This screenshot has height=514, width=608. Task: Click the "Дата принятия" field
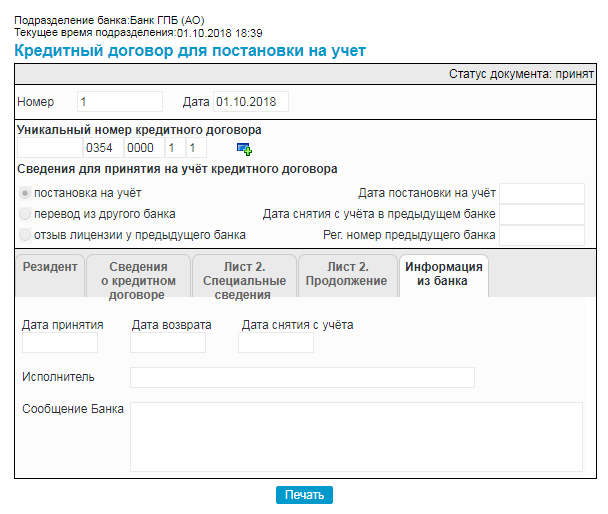click(x=60, y=343)
